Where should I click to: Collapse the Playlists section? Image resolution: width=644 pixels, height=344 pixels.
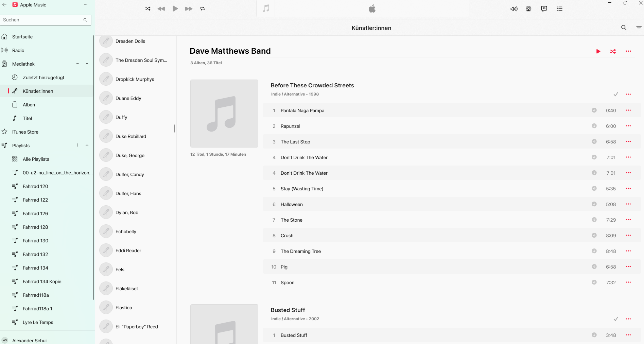point(87,145)
